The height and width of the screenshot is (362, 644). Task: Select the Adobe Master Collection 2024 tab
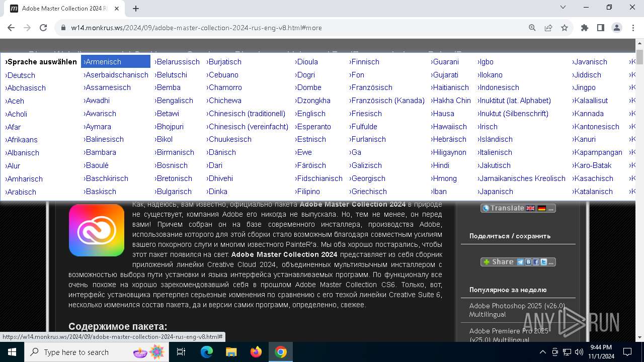[x=64, y=9]
